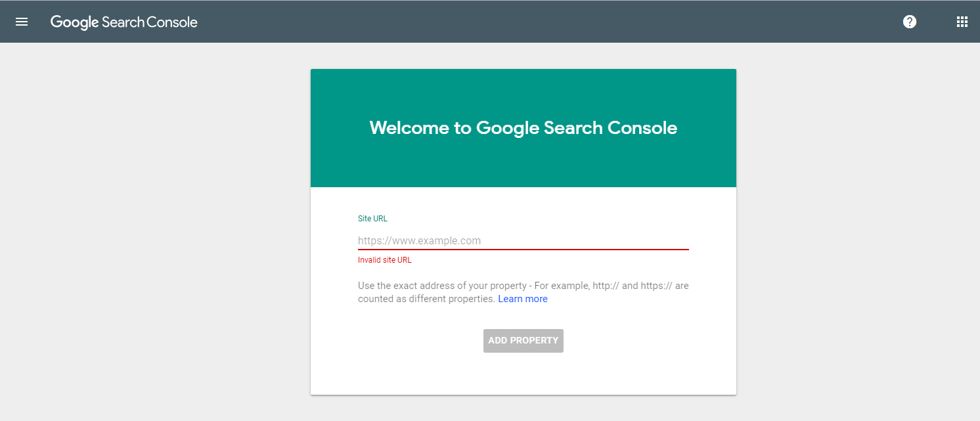The width and height of the screenshot is (980, 421).
Task: Click the Help question mark icon
Action: click(909, 22)
